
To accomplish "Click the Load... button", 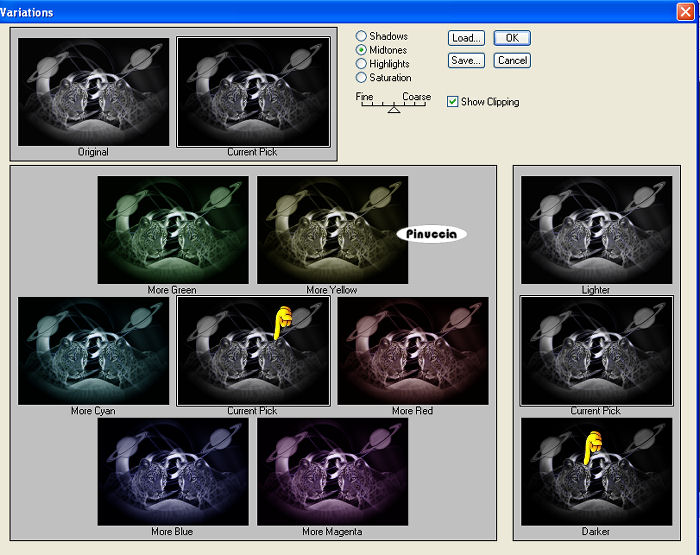I will 466,38.
